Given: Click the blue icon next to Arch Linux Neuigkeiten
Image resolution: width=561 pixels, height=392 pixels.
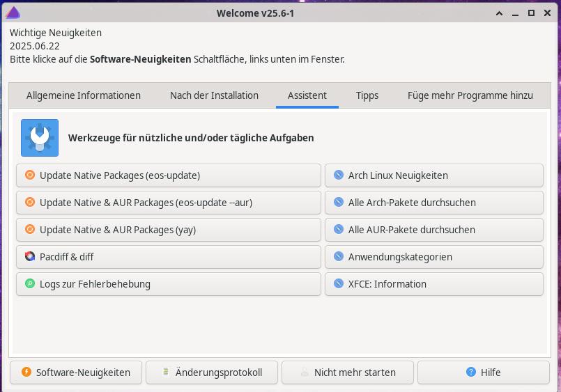Looking at the screenshot, I should point(339,175).
